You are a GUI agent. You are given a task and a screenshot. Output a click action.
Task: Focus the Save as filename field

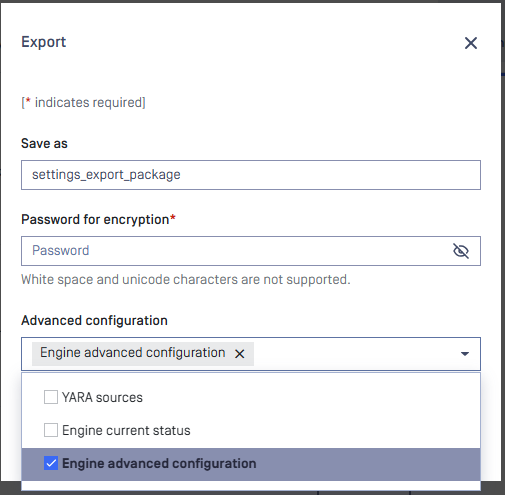coord(251,175)
